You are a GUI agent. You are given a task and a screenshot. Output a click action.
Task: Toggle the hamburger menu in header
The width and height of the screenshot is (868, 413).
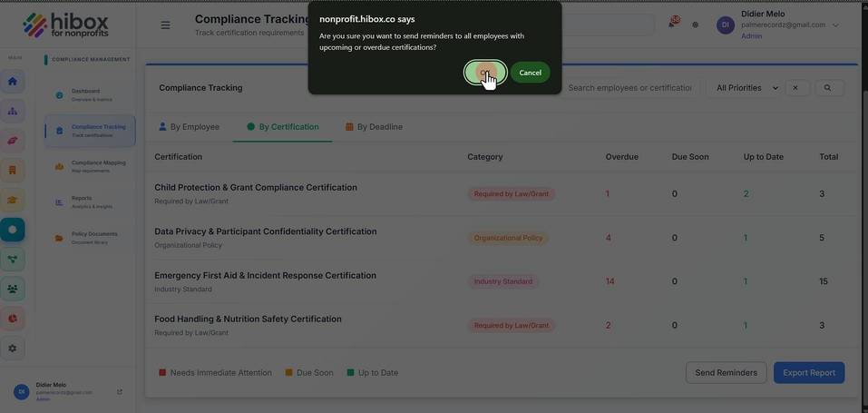click(165, 25)
